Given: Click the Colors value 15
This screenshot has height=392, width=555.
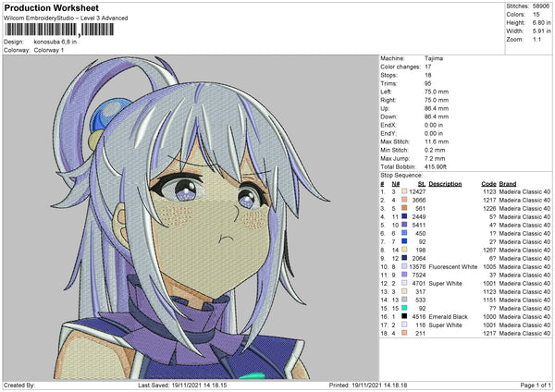Looking at the screenshot, I should coord(536,15).
